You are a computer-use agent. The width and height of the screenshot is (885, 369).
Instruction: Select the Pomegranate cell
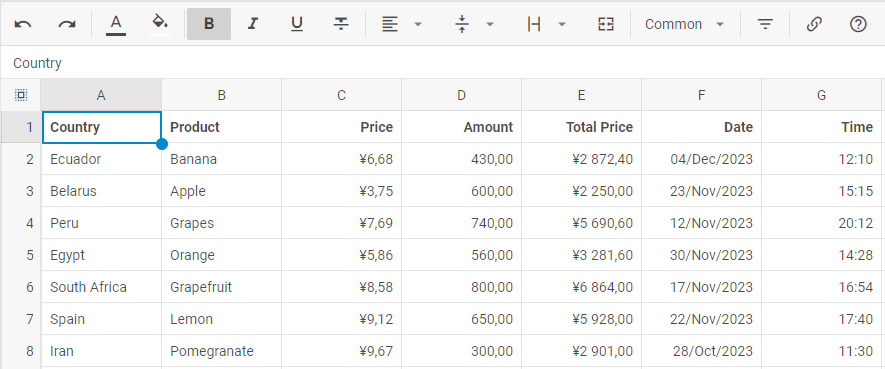tap(221, 352)
